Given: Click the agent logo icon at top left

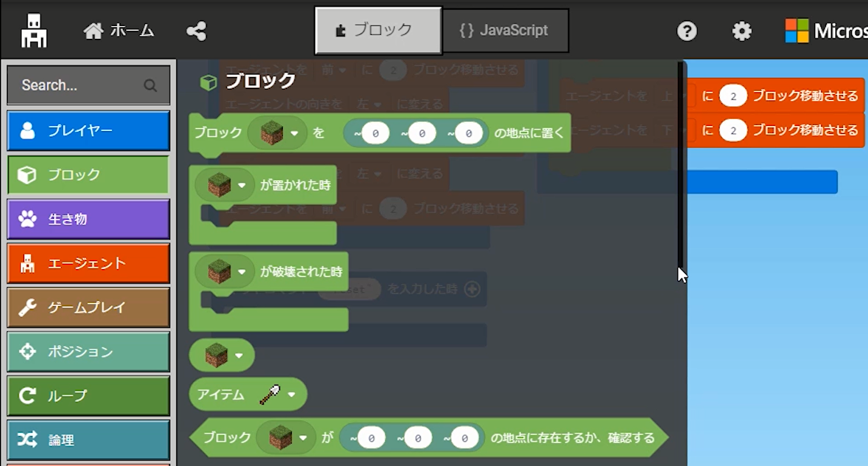Looking at the screenshot, I should tap(34, 31).
